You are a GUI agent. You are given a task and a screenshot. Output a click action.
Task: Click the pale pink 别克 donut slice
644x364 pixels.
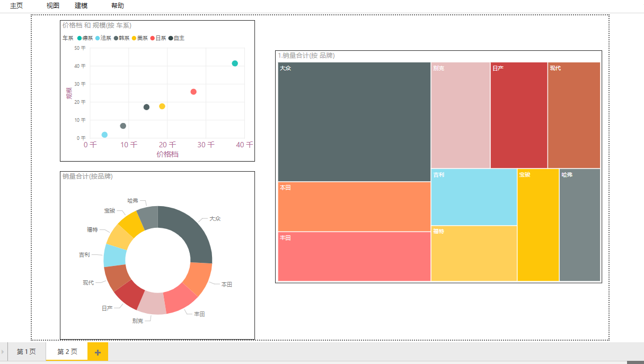tap(153, 303)
